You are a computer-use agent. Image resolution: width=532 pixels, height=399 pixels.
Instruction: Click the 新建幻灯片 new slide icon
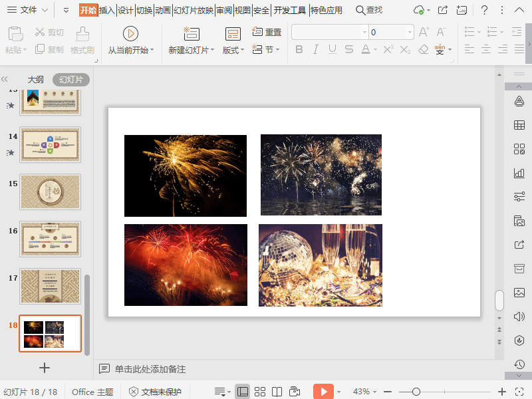pyautogui.click(x=191, y=33)
